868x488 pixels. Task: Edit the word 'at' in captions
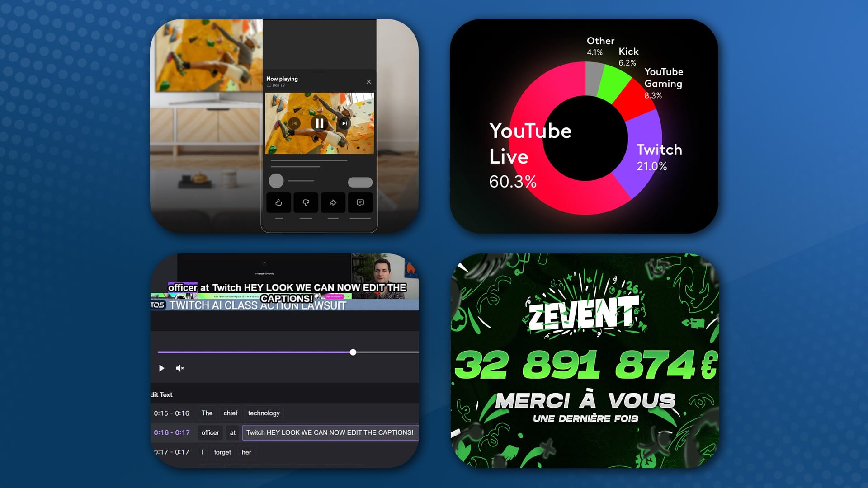pyautogui.click(x=233, y=432)
